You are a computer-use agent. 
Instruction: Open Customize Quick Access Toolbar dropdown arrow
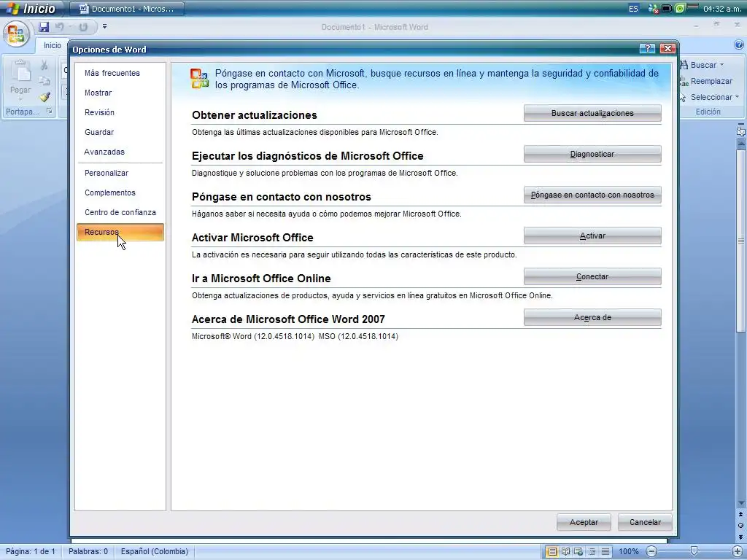coord(104,27)
